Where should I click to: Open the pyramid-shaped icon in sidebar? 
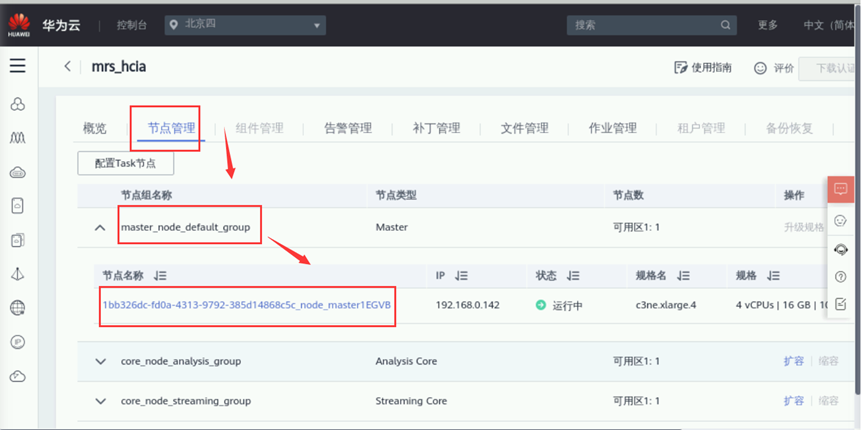pyautogui.click(x=18, y=274)
